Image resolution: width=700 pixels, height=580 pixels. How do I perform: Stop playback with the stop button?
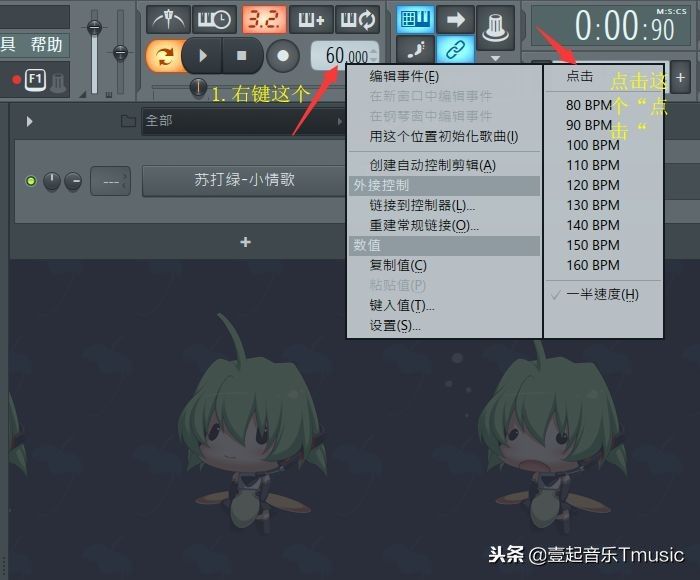tap(242, 56)
